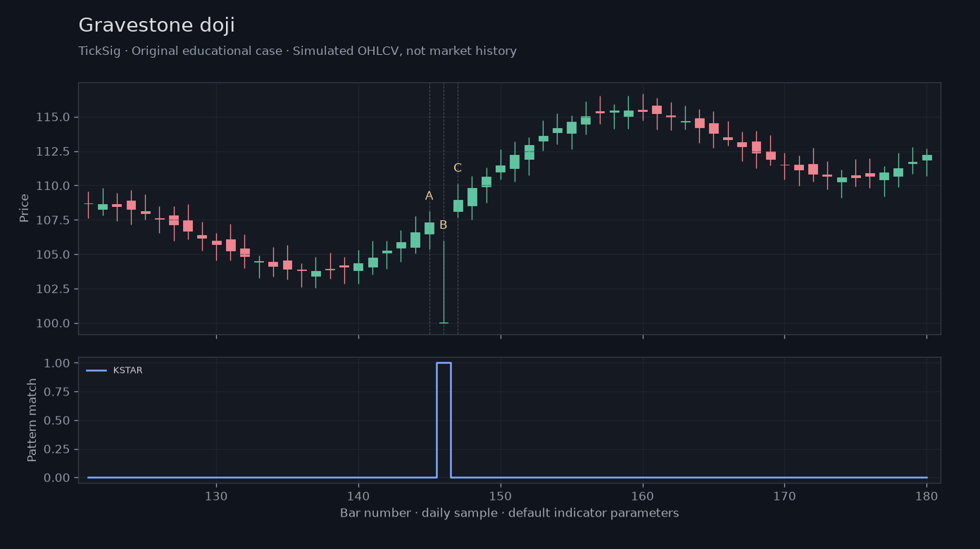Screen dimensions: 980x549
Task: Click the 0.00 pattern match tick
Action: 57,478
